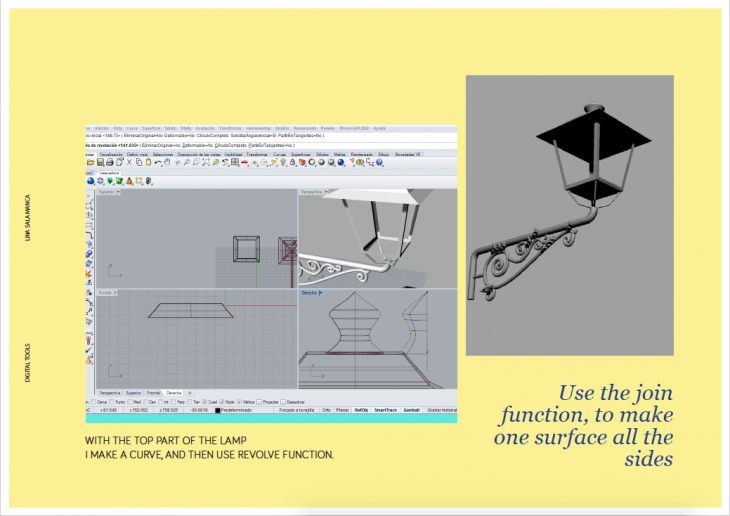Viewport: 730px width, 516px height.
Task: Toggle the SmartTrack status bar button
Action: [x=385, y=410]
